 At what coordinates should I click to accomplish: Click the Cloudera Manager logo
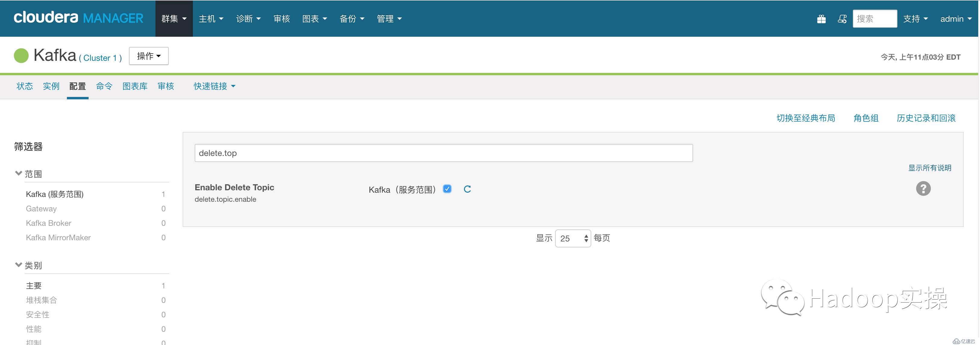(78, 18)
